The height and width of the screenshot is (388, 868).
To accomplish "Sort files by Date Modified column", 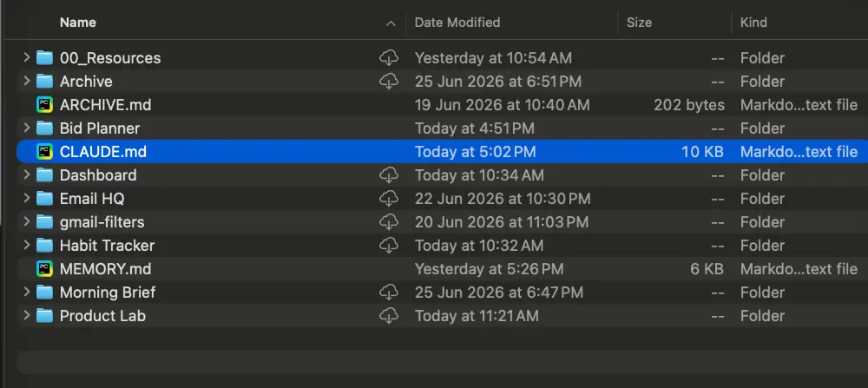I will pos(457,23).
